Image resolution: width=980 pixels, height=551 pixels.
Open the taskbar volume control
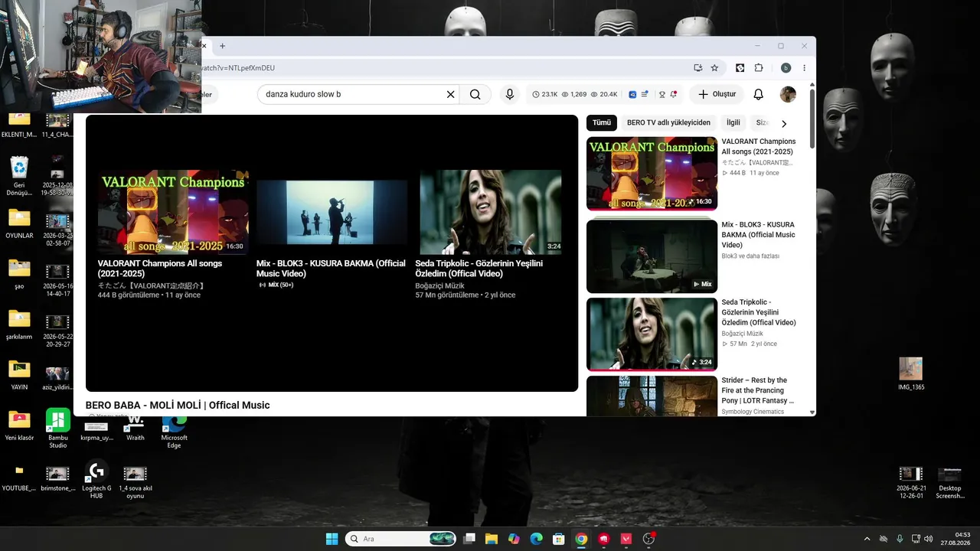(x=928, y=539)
